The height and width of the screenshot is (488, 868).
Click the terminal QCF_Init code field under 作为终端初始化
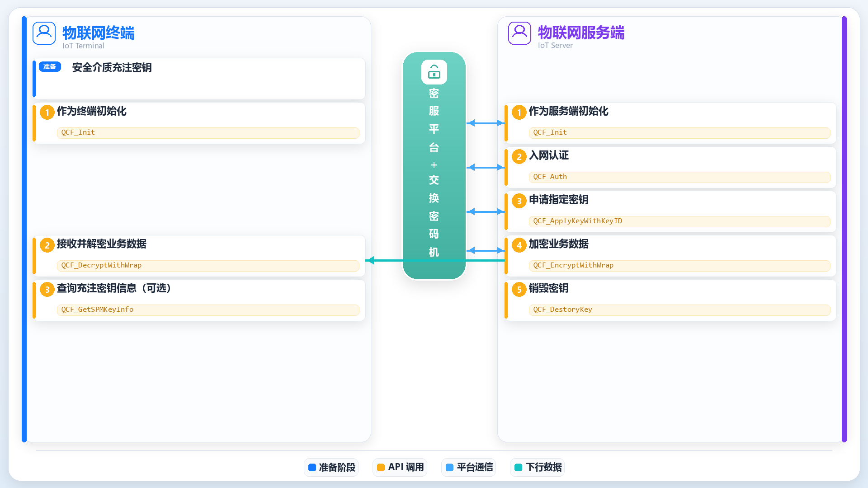coord(208,132)
